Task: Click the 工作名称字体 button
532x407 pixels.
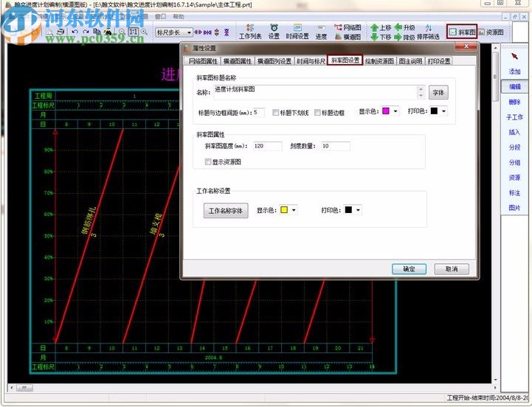Action: 226,211
